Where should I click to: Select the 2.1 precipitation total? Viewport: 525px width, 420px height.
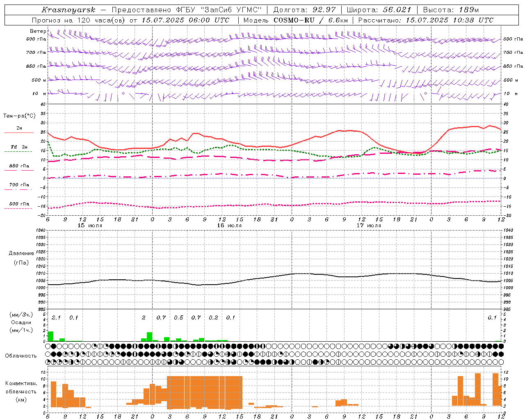(x=56, y=317)
